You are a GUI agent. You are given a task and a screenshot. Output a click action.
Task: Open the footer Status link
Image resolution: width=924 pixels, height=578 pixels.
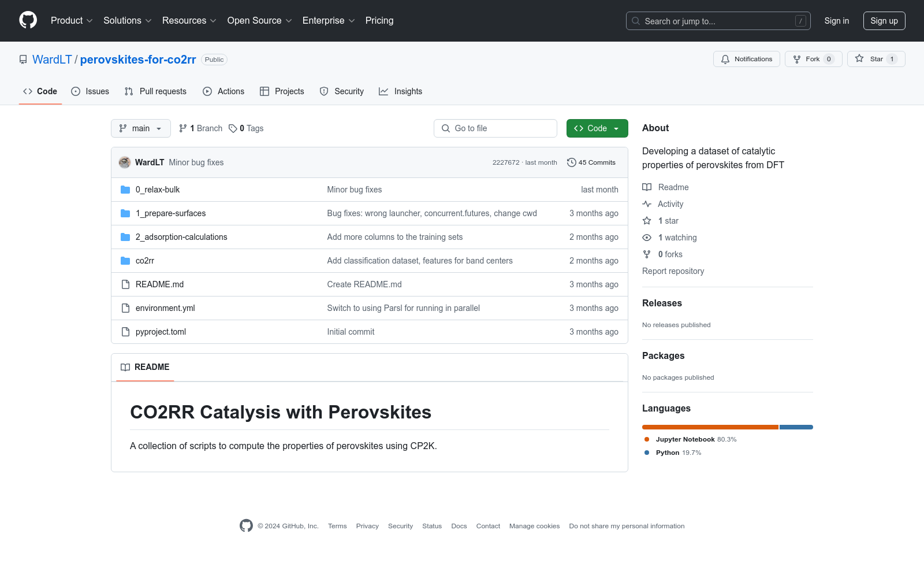pos(432,526)
